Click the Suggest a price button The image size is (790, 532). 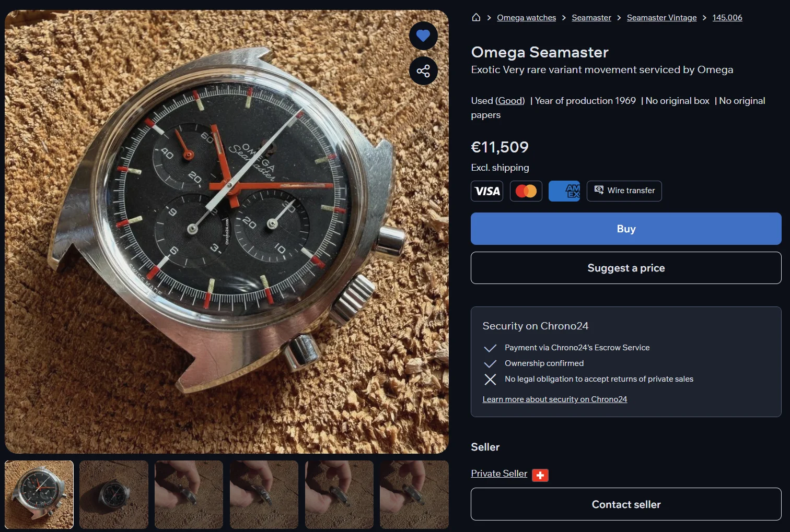click(626, 268)
